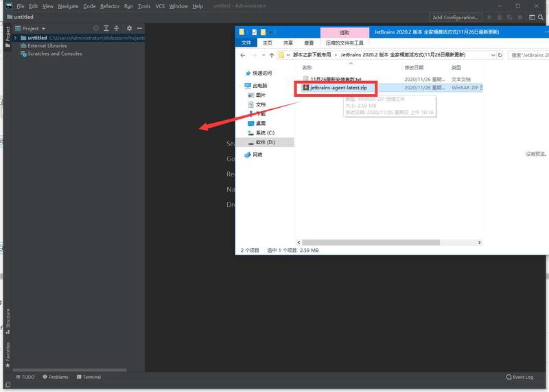Open 图片 folder in sidebar
Viewport: 549px width, 392px height.
pos(257,95)
